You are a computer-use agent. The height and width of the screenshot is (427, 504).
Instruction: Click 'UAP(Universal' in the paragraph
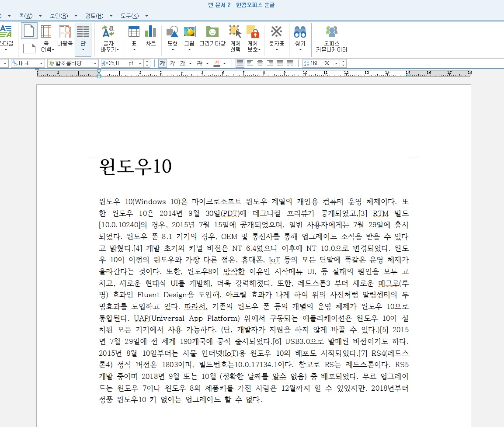click(x=159, y=318)
